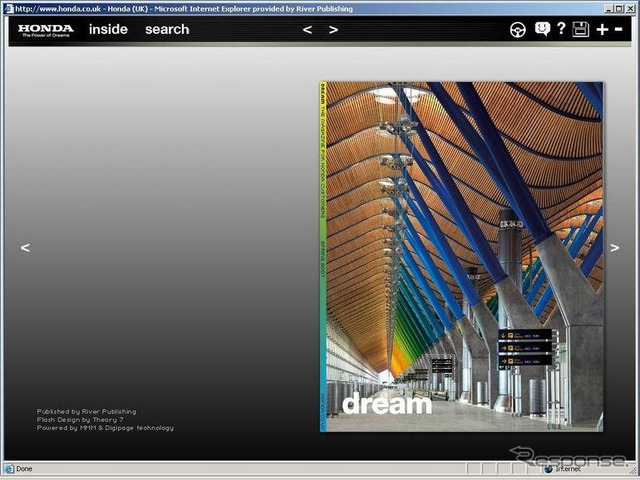Maximize the Internet Explorer window
Screen dimensions: 640x480
point(619,9)
